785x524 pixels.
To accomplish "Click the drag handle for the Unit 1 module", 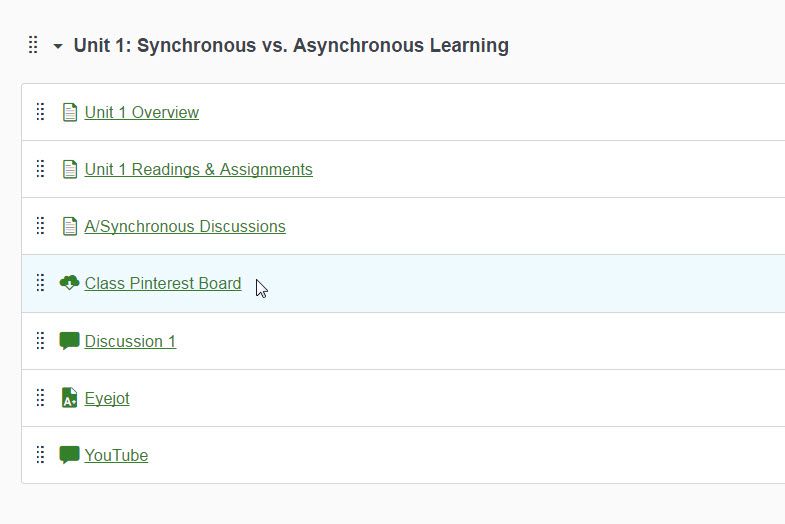I will [33, 45].
